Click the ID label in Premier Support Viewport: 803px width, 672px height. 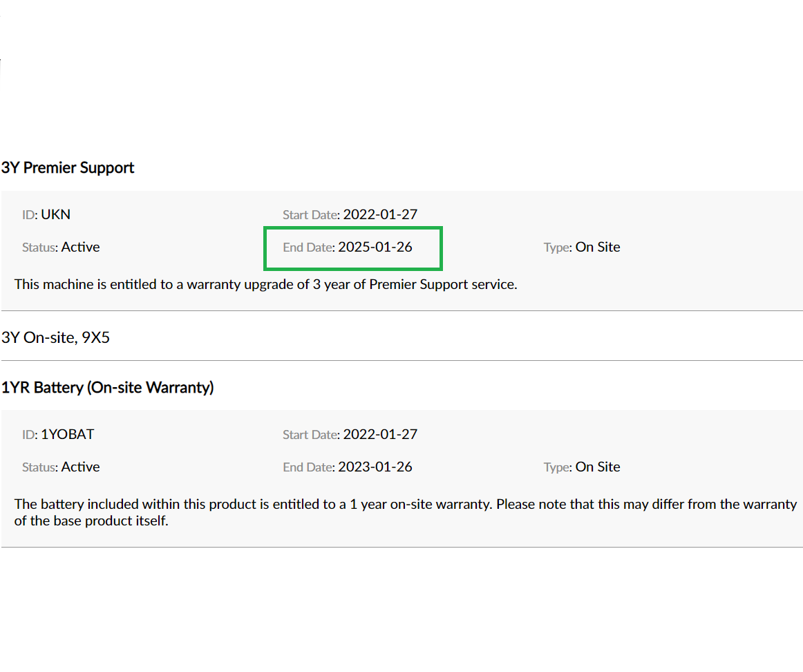click(x=28, y=215)
